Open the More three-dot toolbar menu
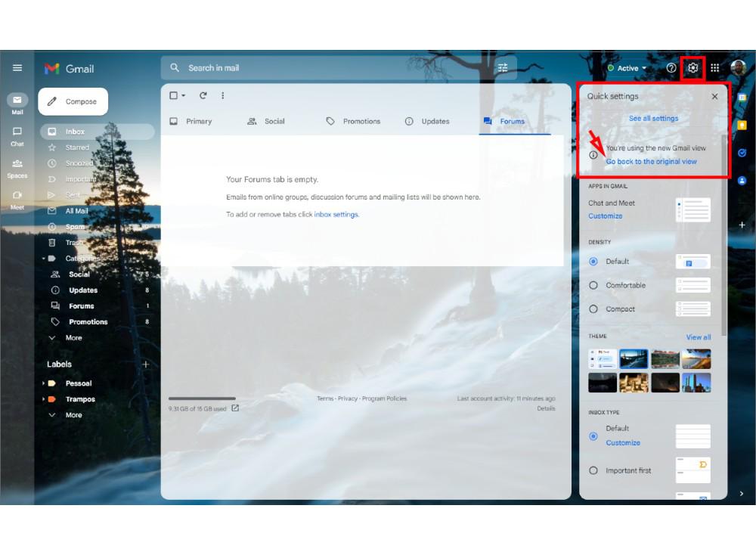Image resolution: width=756 pixels, height=555 pixels. point(223,95)
